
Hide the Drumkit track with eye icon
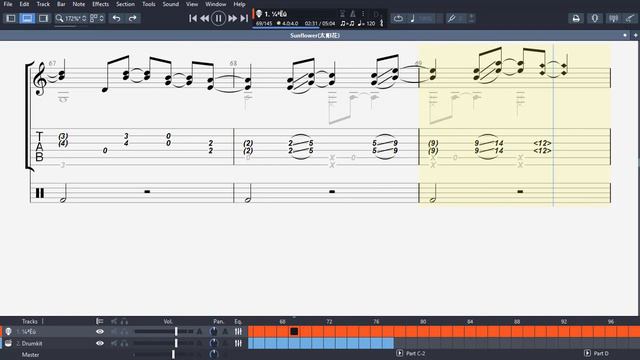100,343
